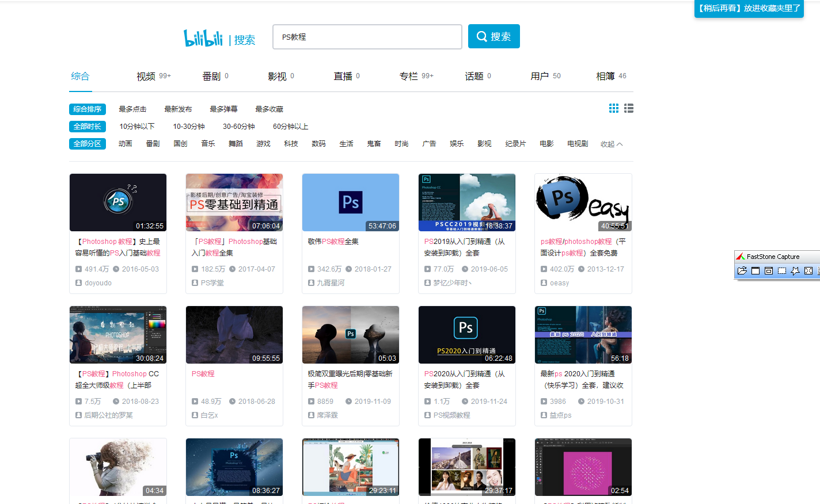Filter category by 电视剧
Image resolution: width=820 pixels, height=504 pixels.
[x=578, y=143]
